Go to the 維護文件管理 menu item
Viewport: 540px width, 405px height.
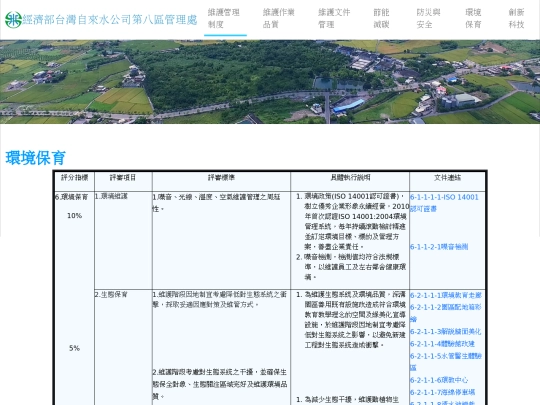pos(334,19)
